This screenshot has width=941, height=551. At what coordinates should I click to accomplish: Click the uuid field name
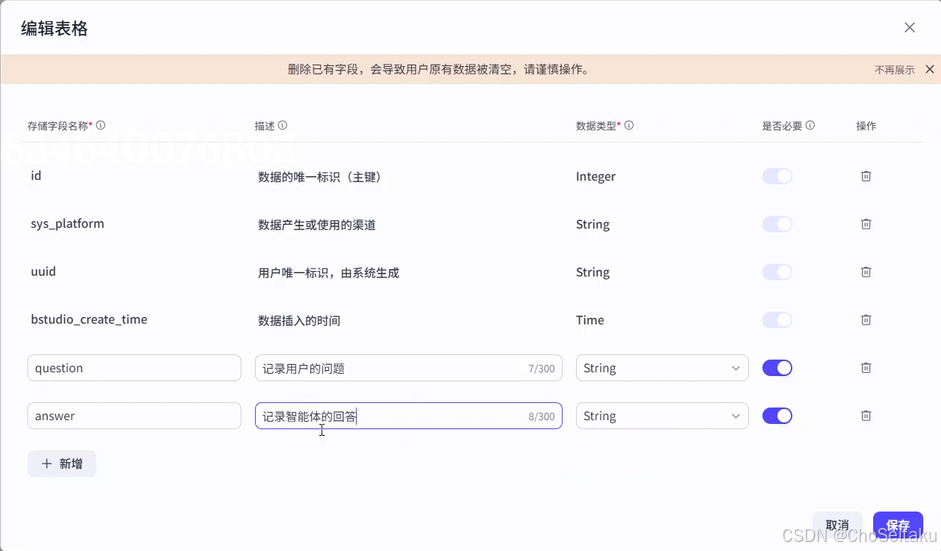[43, 271]
